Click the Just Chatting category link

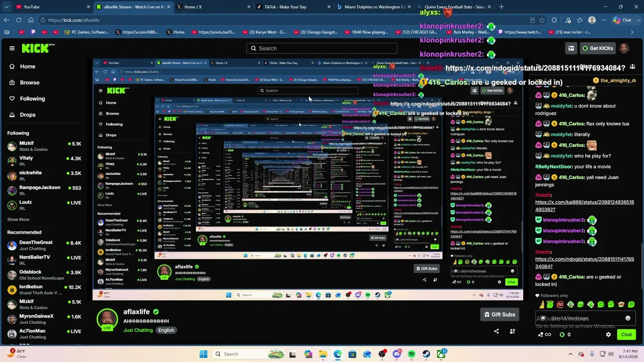pos(138,330)
